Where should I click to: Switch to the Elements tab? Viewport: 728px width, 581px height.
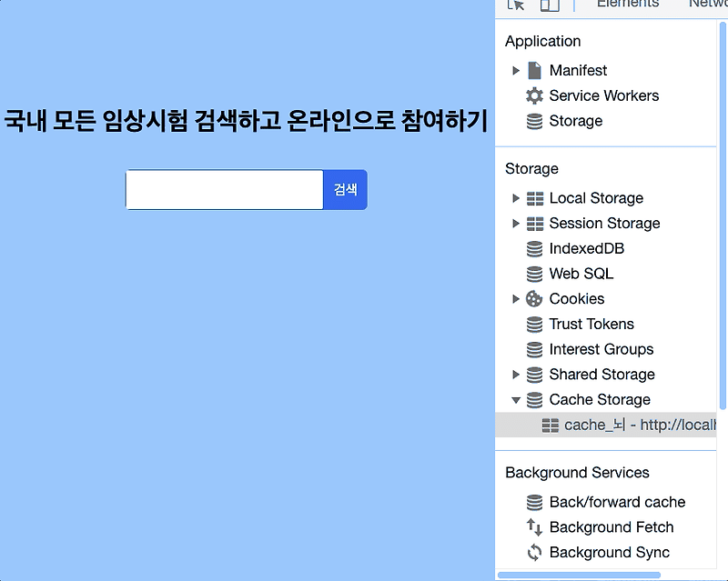[630, 4]
